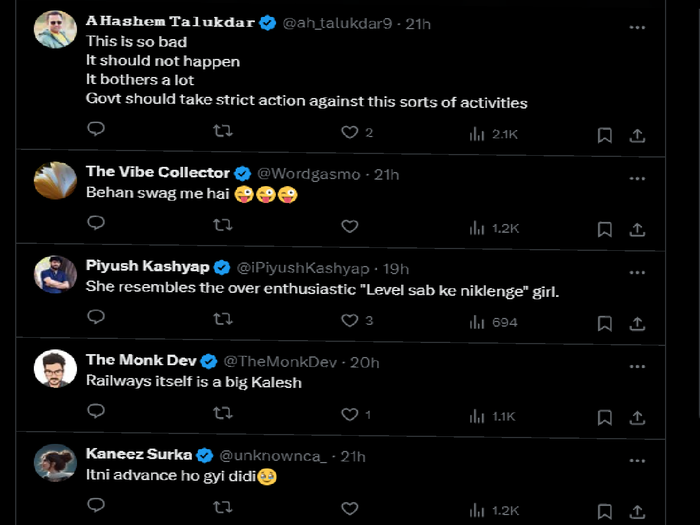Open Kaneez Surka's profile picture
Image resolution: width=700 pixels, height=525 pixels.
(x=55, y=463)
